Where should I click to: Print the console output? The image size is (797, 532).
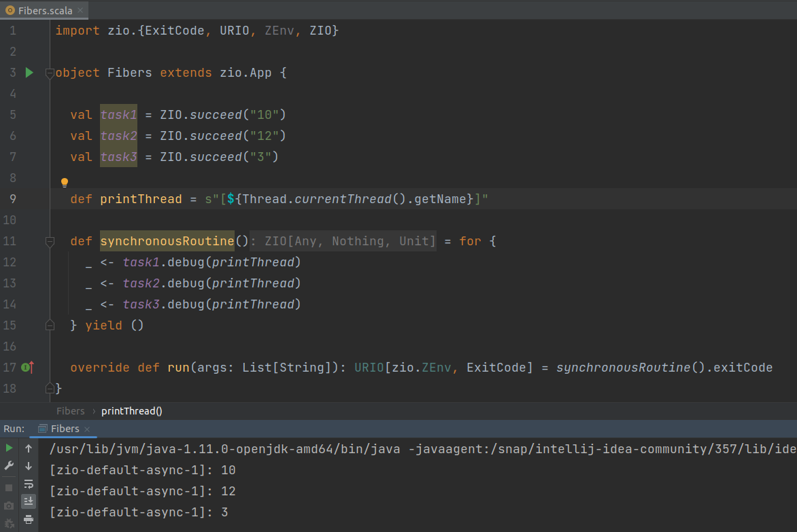[29, 519]
